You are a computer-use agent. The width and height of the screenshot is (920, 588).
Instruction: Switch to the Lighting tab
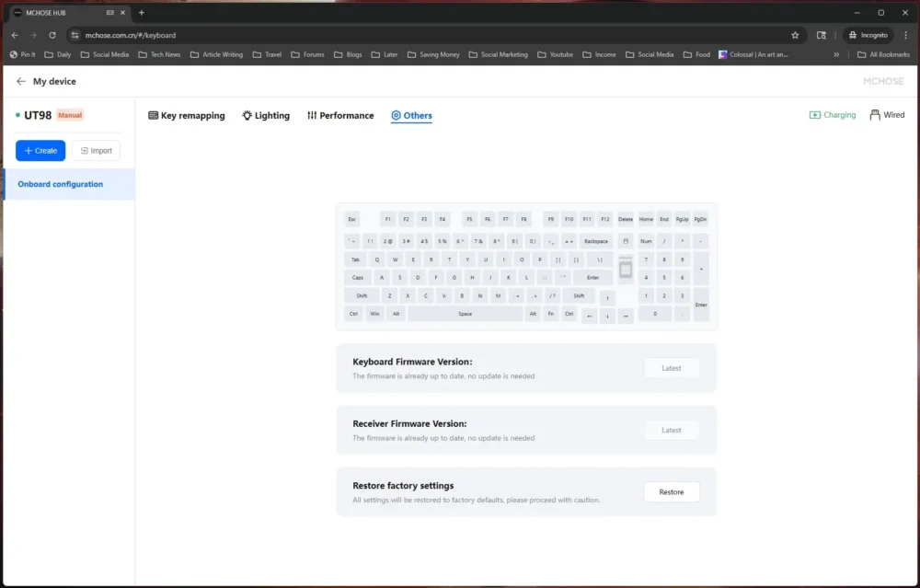(x=266, y=116)
